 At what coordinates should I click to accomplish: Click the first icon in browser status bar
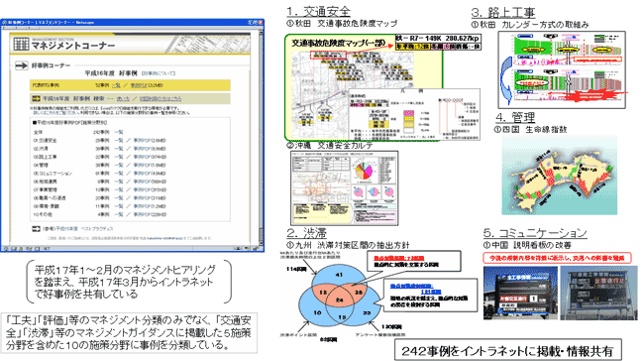(5, 248)
